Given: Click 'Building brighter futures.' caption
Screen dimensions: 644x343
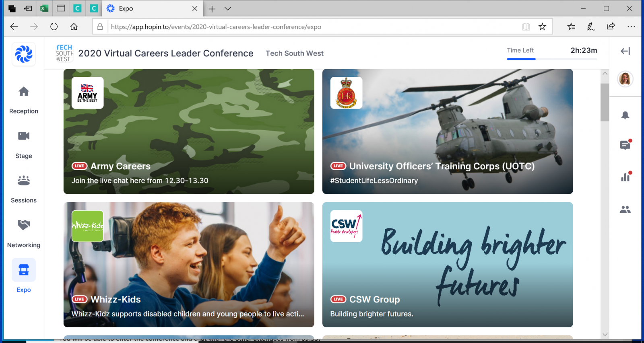Looking at the screenshot, I should pyautogui.click(x=372, y=314).
